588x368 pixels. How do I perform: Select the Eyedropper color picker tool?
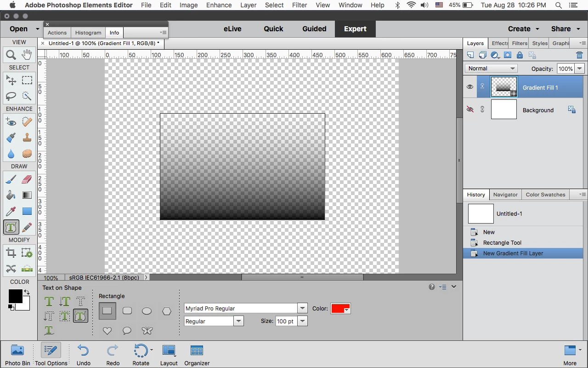click(11, 211)
